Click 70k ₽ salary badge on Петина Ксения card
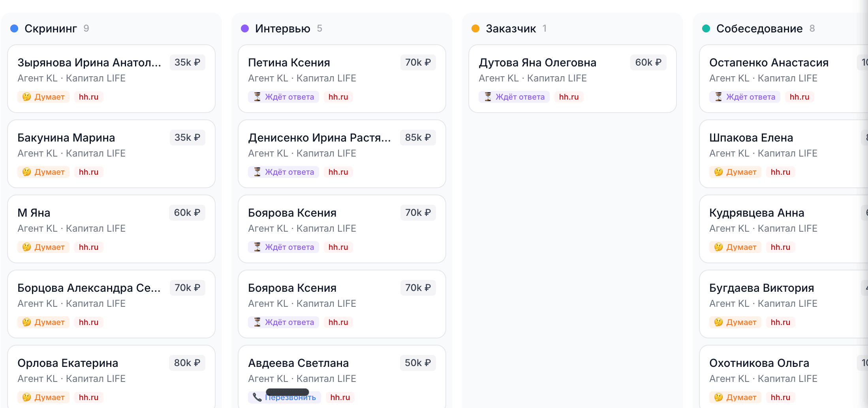The image size is (868, 408). [x=418, y=62]
